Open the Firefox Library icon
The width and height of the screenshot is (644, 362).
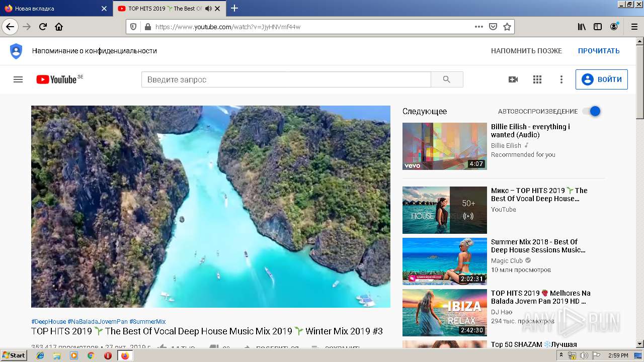click(582, 27)
